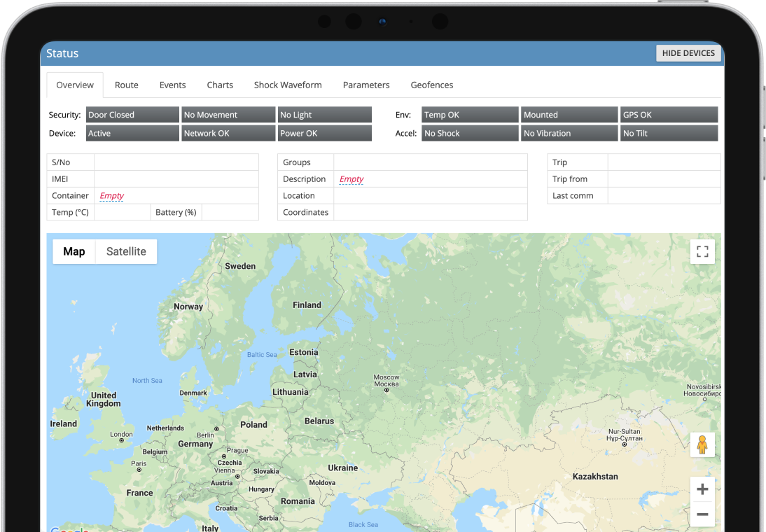
Task: Click the No Light status indicator
Action: [324, 115]
